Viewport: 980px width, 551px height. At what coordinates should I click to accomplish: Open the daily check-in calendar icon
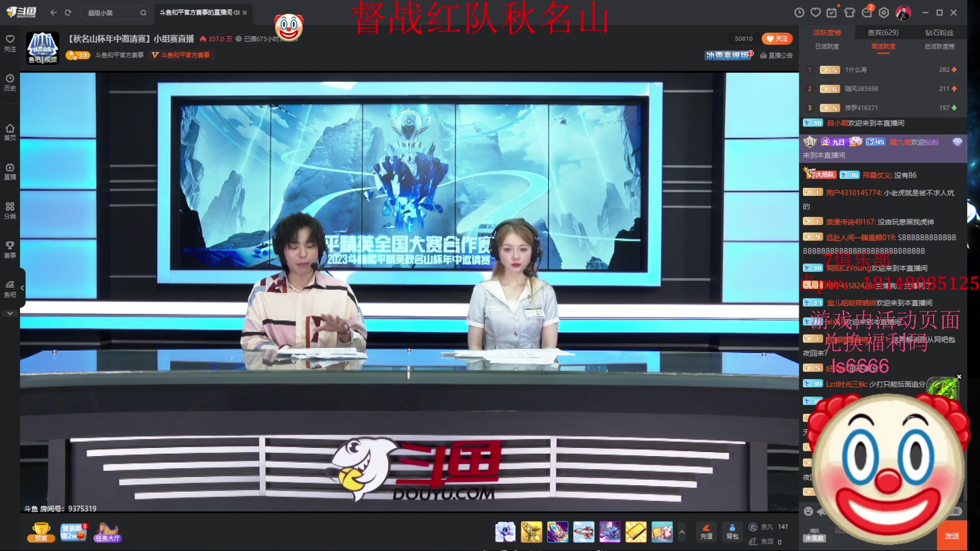832,12
